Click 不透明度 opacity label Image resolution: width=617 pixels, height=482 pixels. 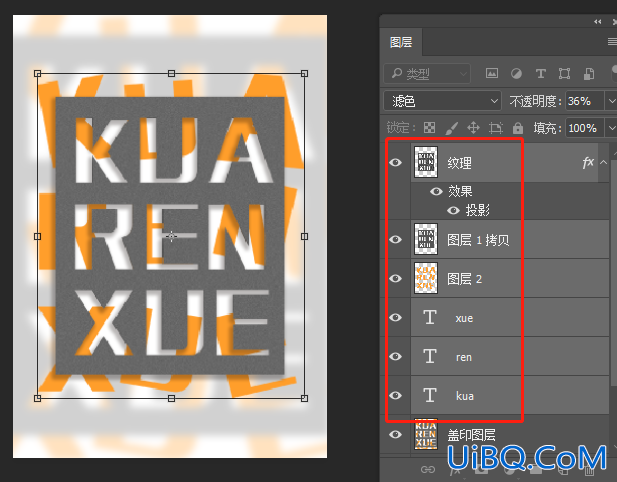(x=535, y=102)
